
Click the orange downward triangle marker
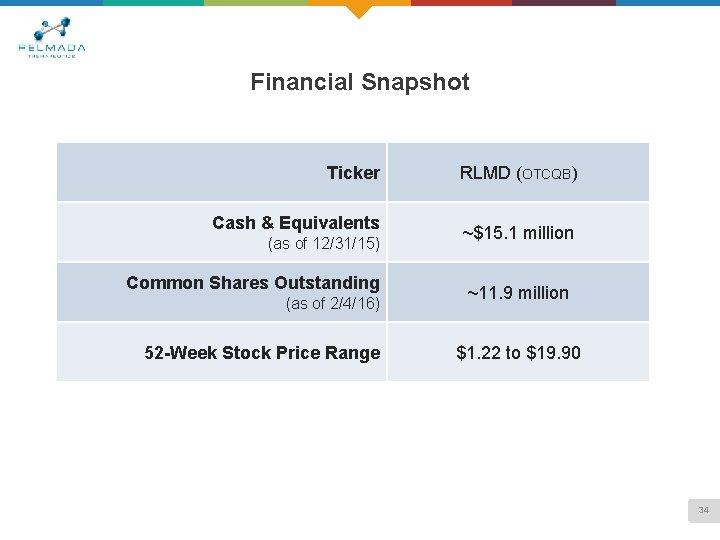[x=358, y=11]
